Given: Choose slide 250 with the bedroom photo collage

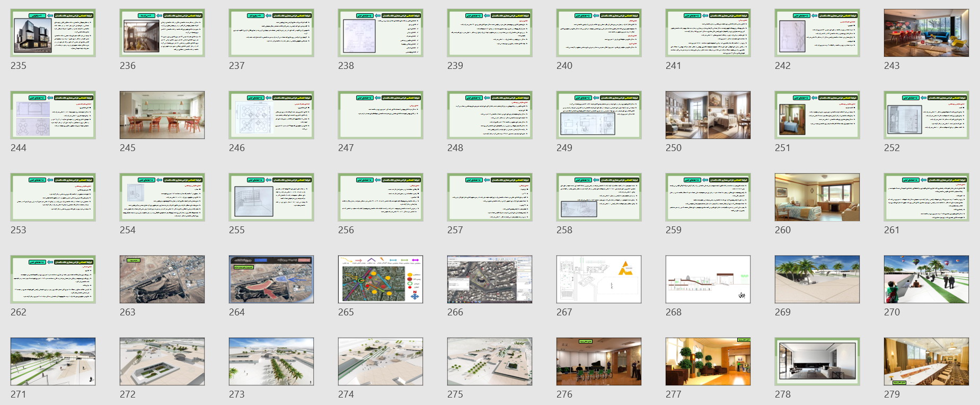Looking at the screenshot, I should click(708, 115).
